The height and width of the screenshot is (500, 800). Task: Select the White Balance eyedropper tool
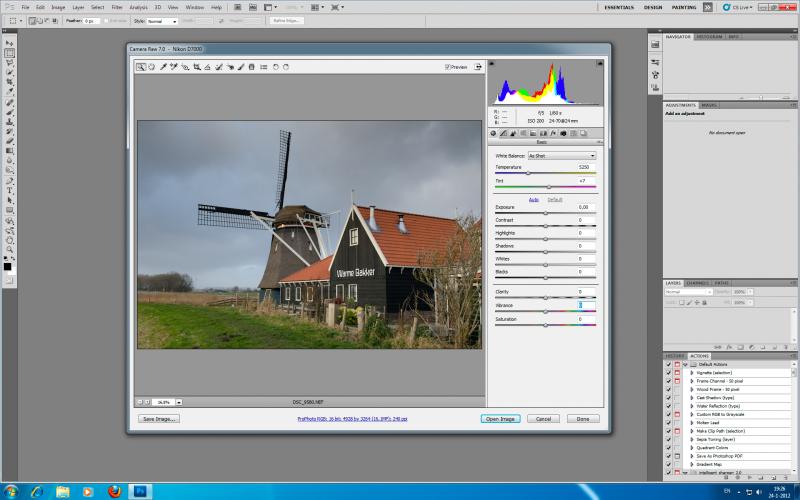click(x=163, y=67)
